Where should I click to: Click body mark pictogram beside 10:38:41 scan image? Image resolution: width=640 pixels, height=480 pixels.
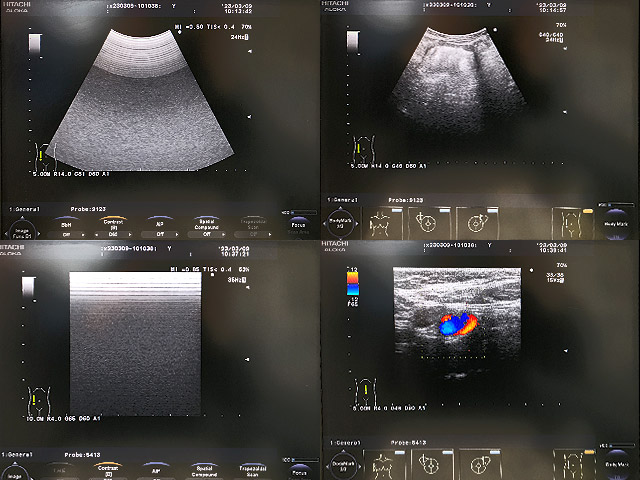click(x=366, y=391)
